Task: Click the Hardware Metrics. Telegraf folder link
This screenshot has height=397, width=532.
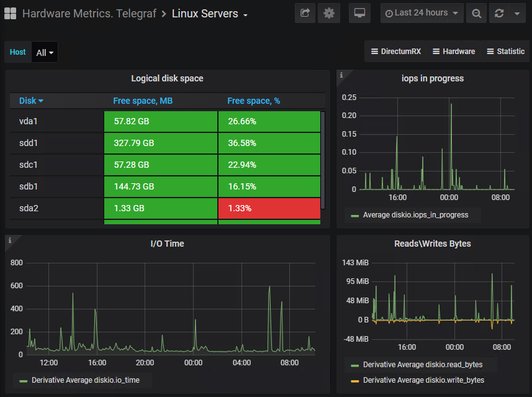Action: (89, 14)
